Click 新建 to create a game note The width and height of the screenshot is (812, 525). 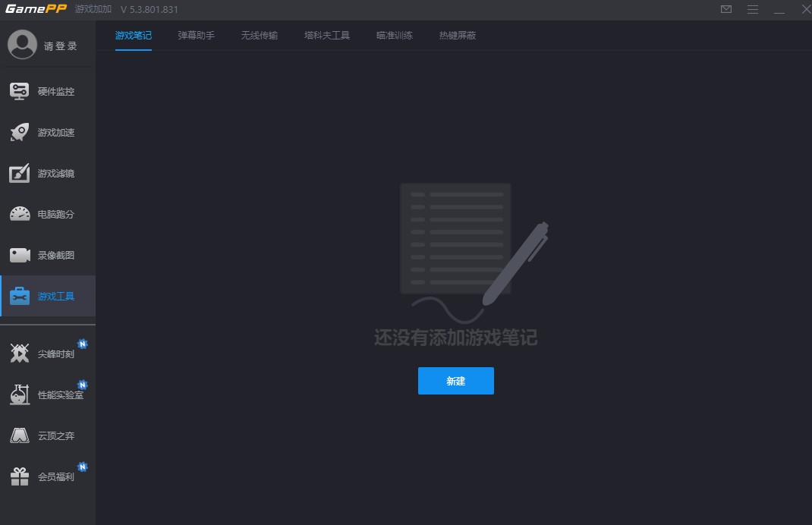coord(455,381)
